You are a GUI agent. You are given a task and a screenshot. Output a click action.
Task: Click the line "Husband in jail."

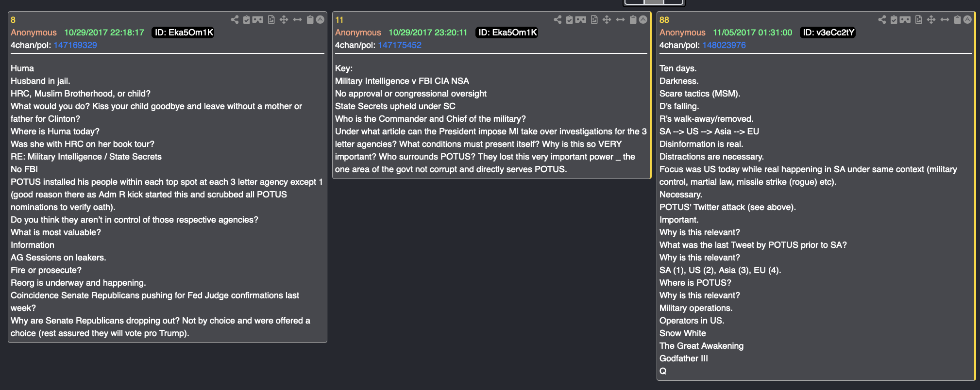[x=40, y=81]
